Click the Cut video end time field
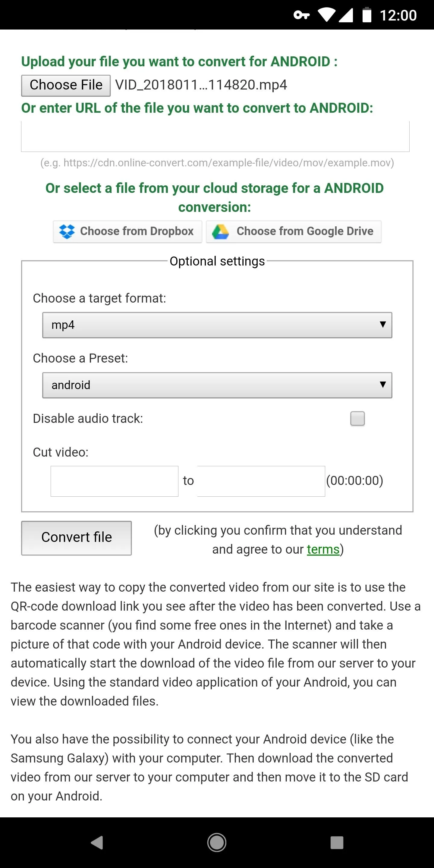The width and height of the screenshot is (434, 868). [261, 481]
